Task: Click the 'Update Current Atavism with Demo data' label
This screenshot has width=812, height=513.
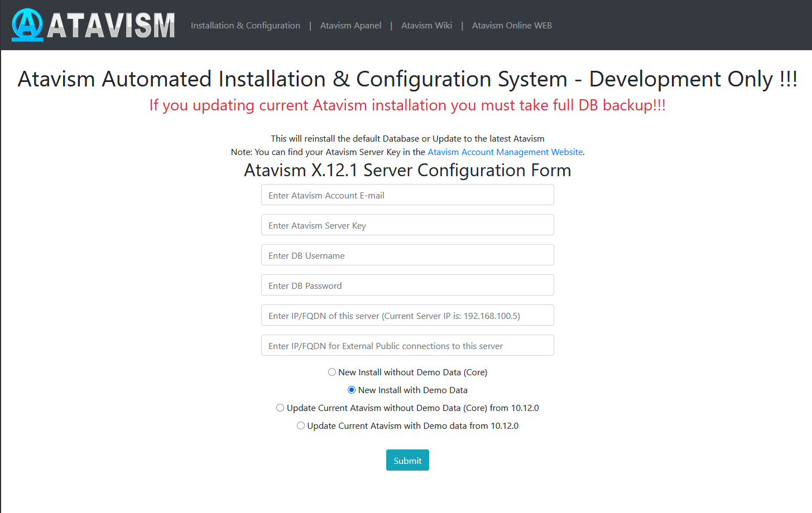Action: tap(412, 426)
